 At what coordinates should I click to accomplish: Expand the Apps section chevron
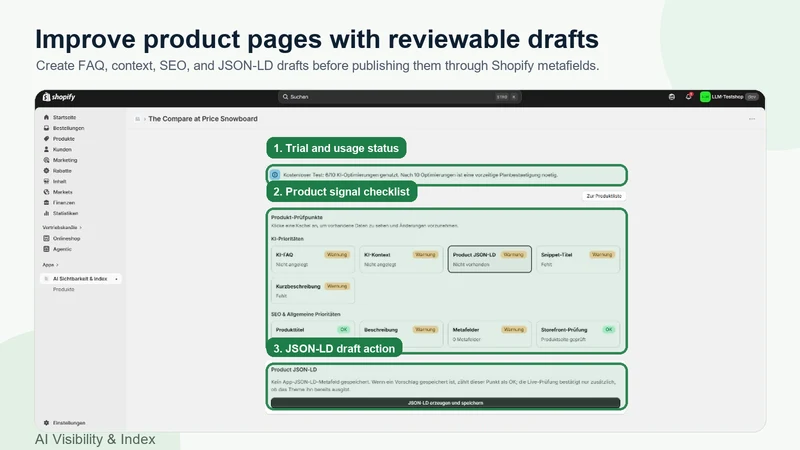point(57,265)
